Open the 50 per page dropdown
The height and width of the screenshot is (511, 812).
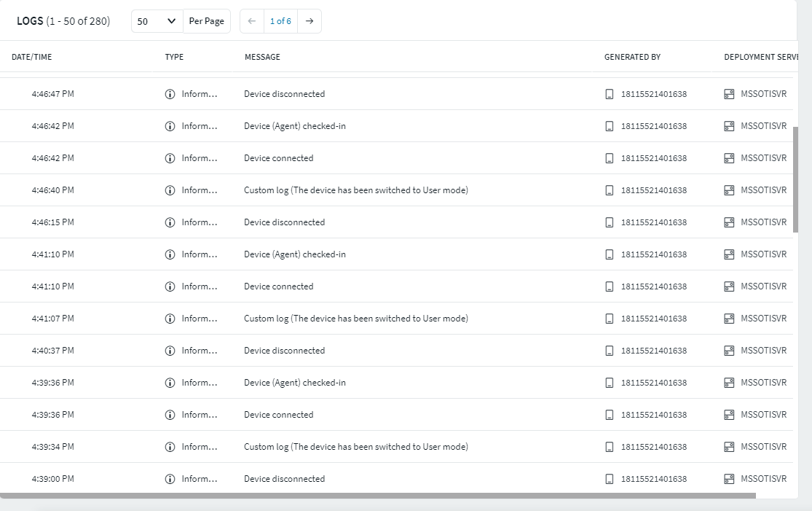click(157, 21)
